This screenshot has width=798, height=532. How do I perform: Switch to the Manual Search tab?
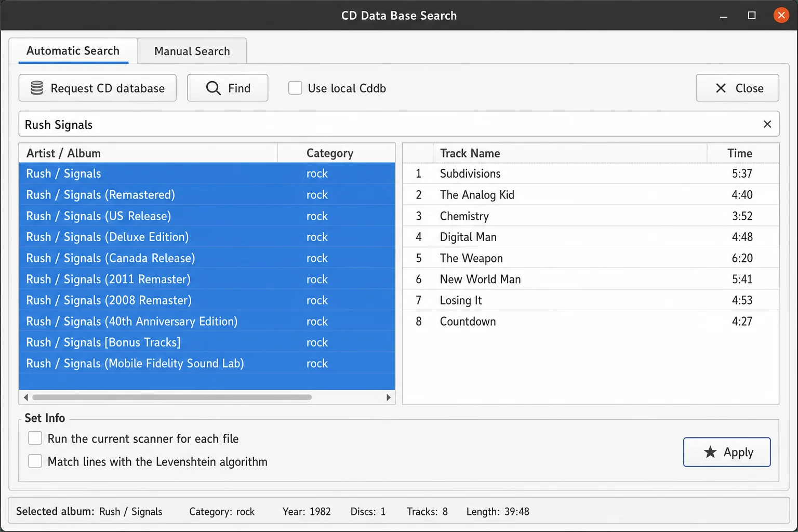point(192,51)
